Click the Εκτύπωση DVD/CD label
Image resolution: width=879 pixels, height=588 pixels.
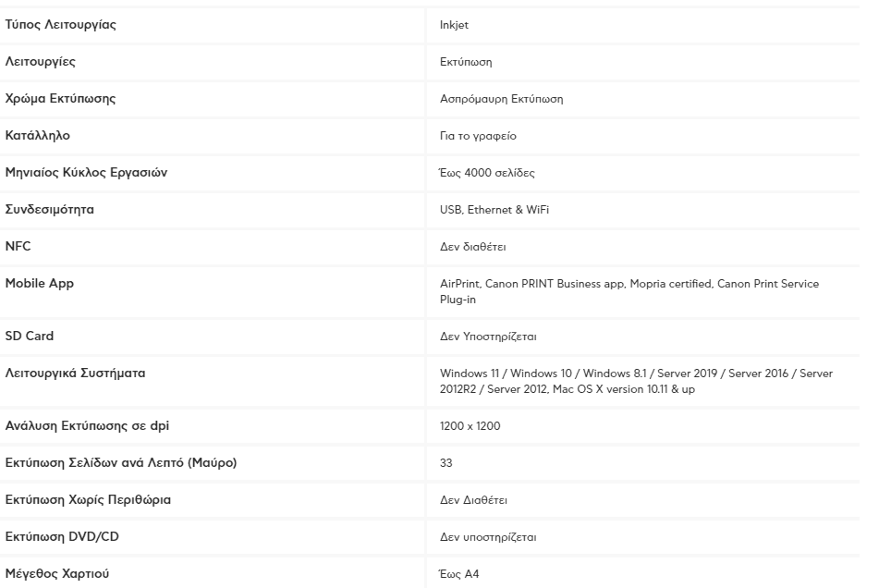(x=62, y=536)
